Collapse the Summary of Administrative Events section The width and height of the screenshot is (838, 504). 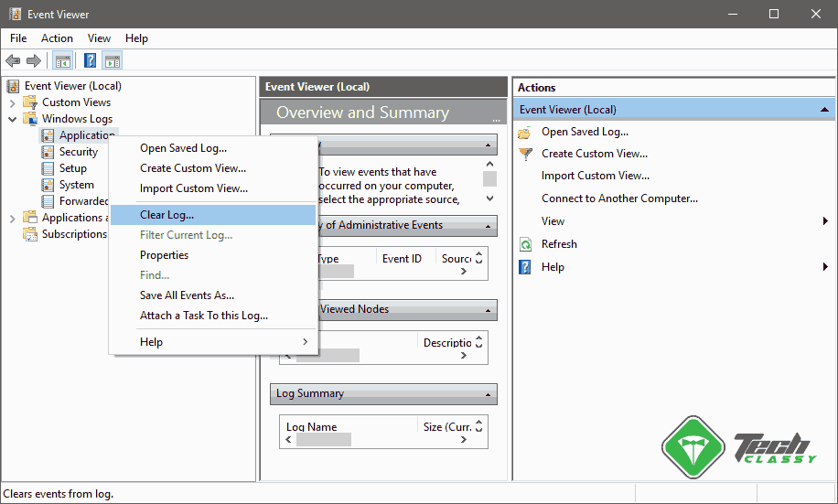pos(488,227)
